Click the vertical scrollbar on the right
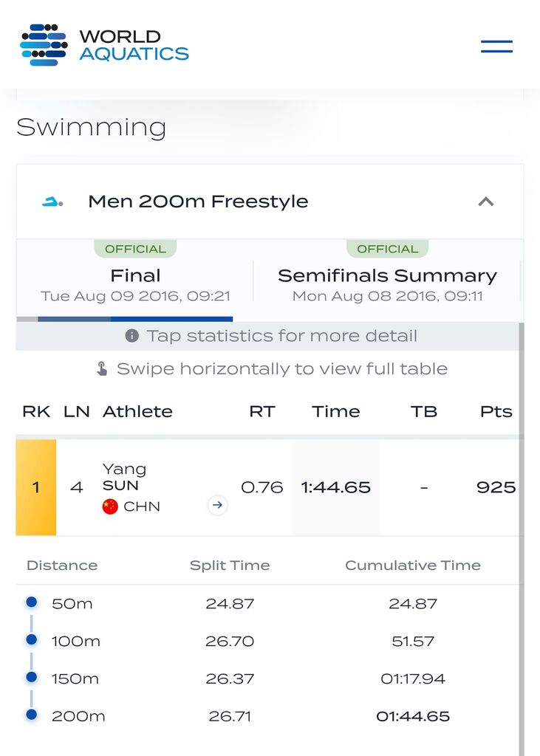 [522, 539]
